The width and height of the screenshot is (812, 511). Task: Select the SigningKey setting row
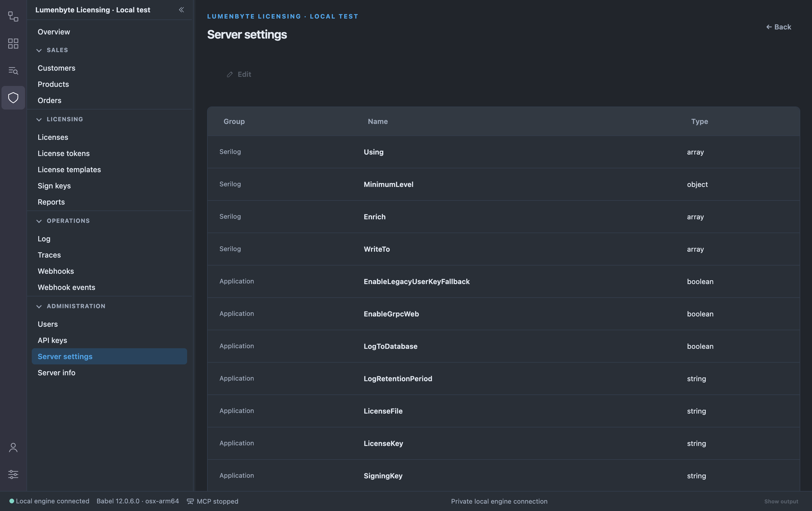tap(503, 476)
